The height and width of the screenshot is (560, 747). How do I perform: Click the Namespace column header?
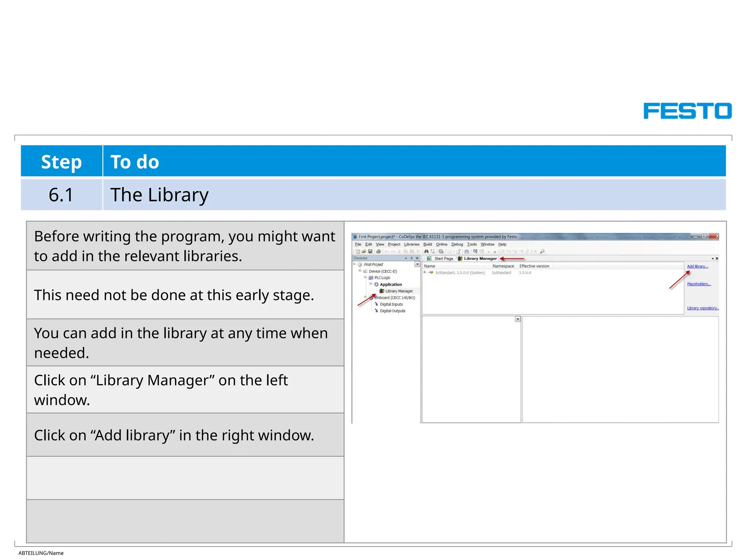503,266
